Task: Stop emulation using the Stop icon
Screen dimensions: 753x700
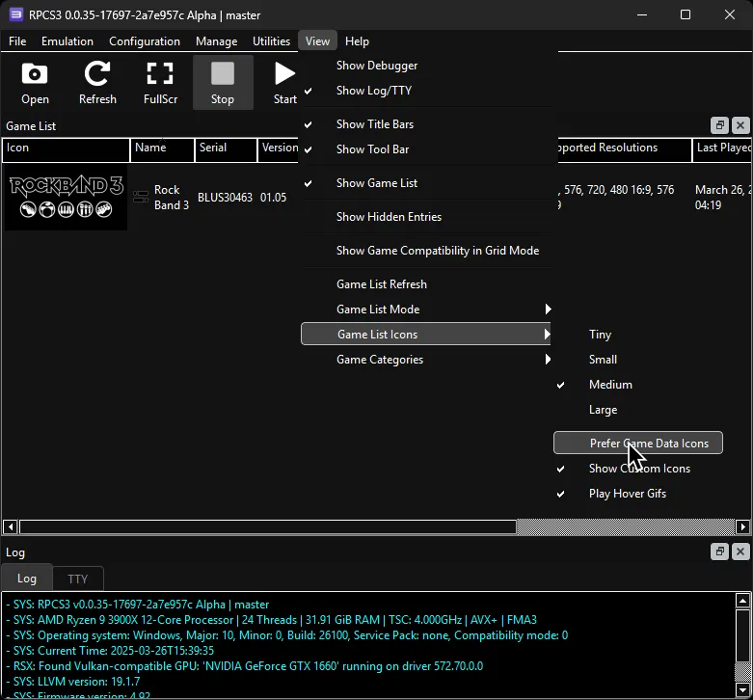Action: [223, 83]
